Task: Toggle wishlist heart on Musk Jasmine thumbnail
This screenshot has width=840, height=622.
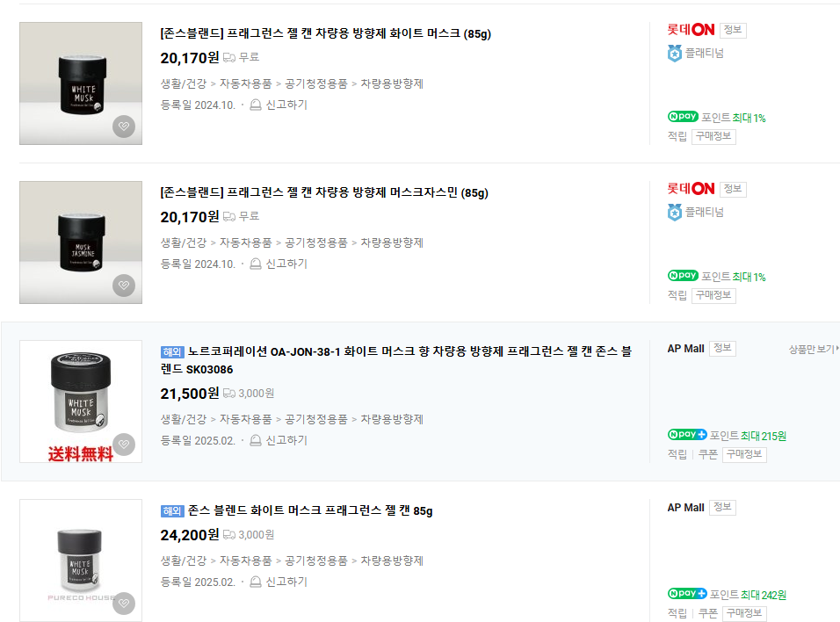Action: click(124, 286)
